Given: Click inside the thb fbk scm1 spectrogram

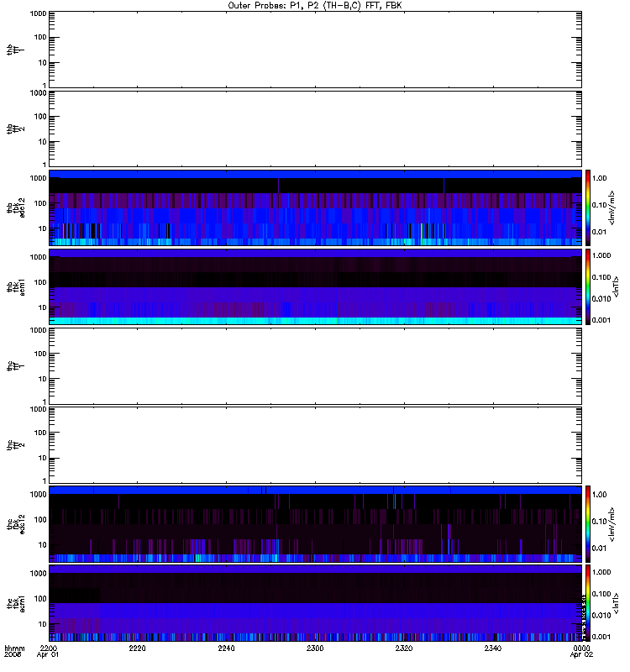Looking at the screenshot, I should click(315, 286).
